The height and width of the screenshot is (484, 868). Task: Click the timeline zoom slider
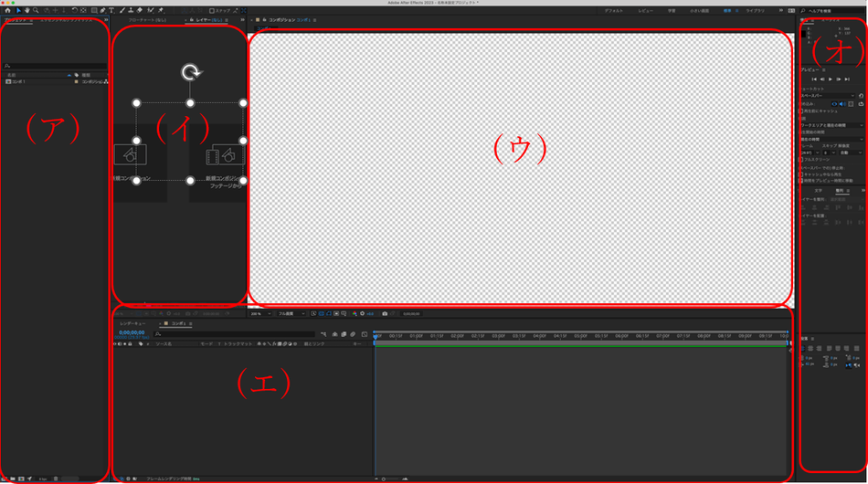391,479
